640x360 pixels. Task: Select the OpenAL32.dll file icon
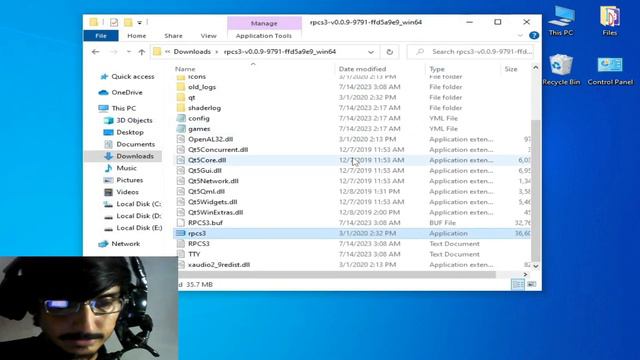point(181,139)
